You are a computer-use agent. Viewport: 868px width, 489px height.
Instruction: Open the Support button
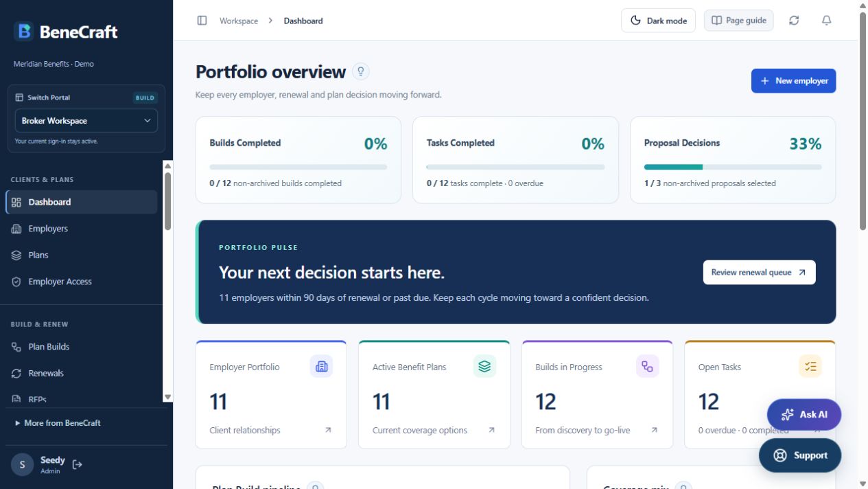pos(800,455)
